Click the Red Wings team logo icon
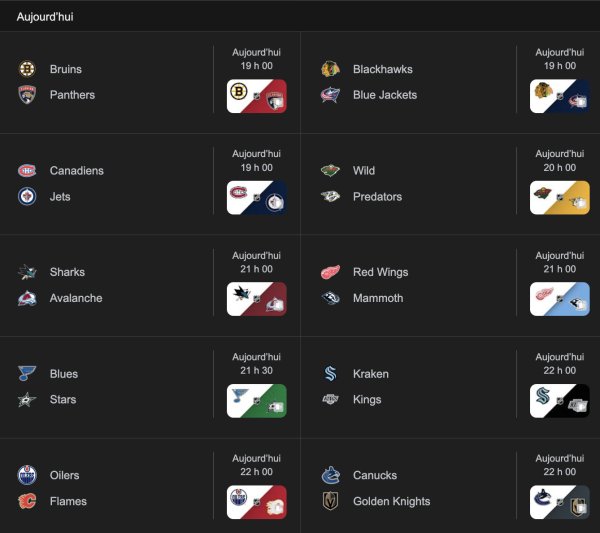600x533 pixels. (x=330, y=272)
